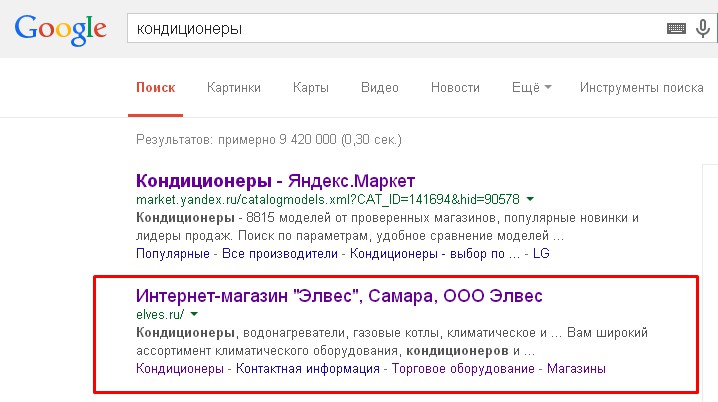The image size is (718, 402).
Task: Activate voice search microphone
Action: [x=702, y=28]
